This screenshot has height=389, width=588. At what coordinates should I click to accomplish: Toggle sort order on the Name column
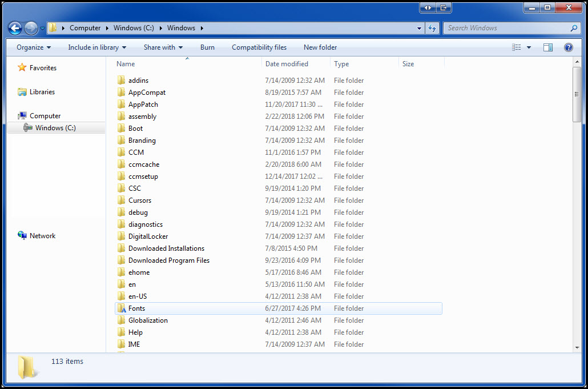click(125, 63)
